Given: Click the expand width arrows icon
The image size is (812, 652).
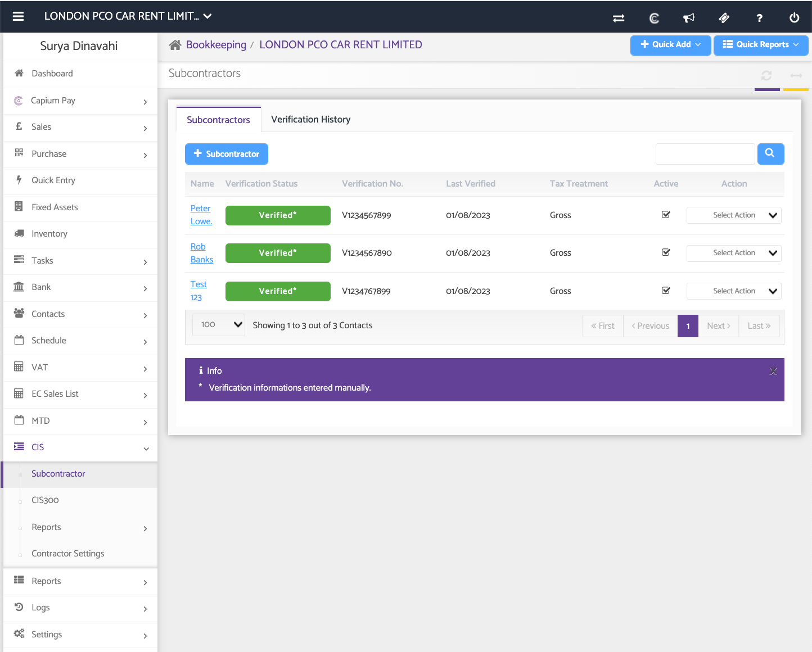Looking at the screenshot, I should (x=796, y=75).
